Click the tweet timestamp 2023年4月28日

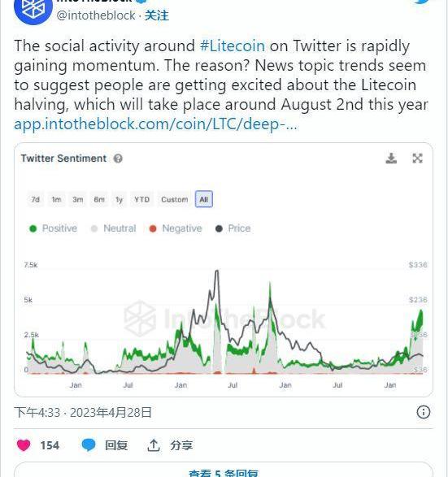[x=111, y=413]
